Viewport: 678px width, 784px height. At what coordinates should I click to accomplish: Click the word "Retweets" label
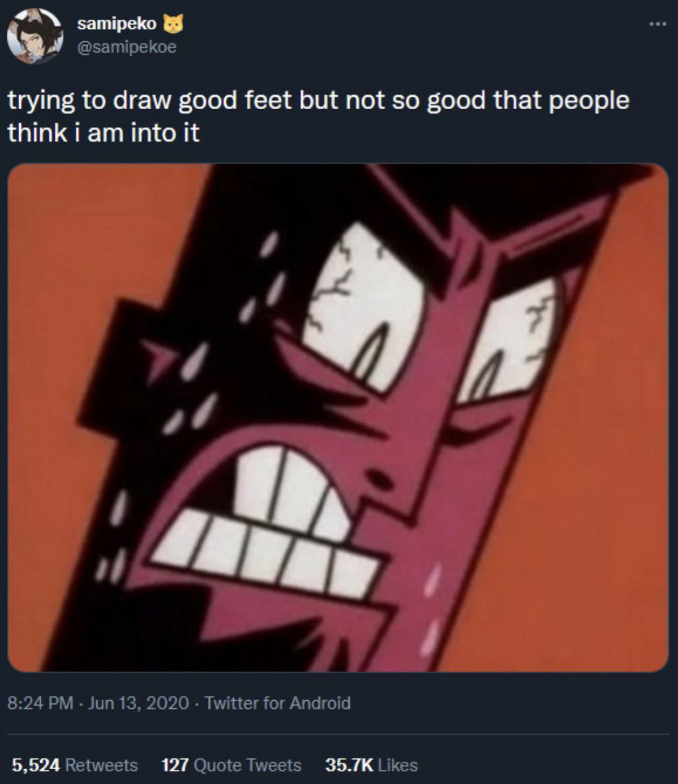pyautogui.click(x=101, y=765)
